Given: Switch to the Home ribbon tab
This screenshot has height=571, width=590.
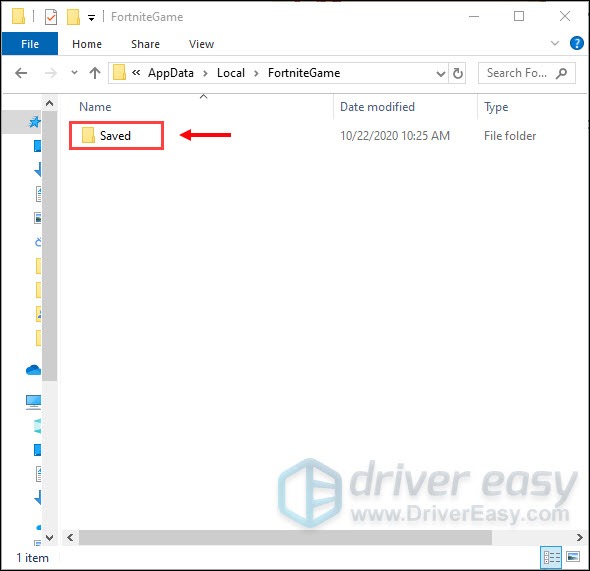Looking at the screenshot, I should [87, 44].
